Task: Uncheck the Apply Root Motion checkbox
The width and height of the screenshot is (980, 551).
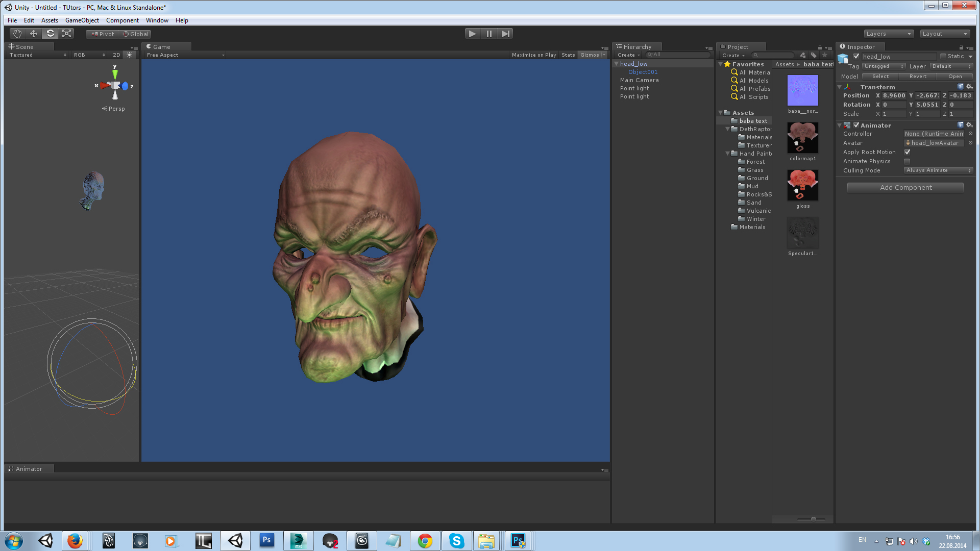Action: click(x=907, y=152)
